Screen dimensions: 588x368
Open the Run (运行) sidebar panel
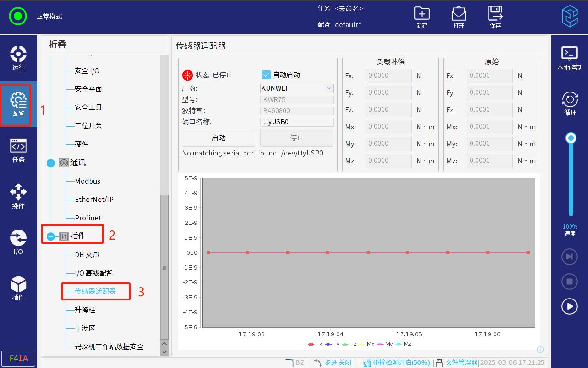coord(18,58)
